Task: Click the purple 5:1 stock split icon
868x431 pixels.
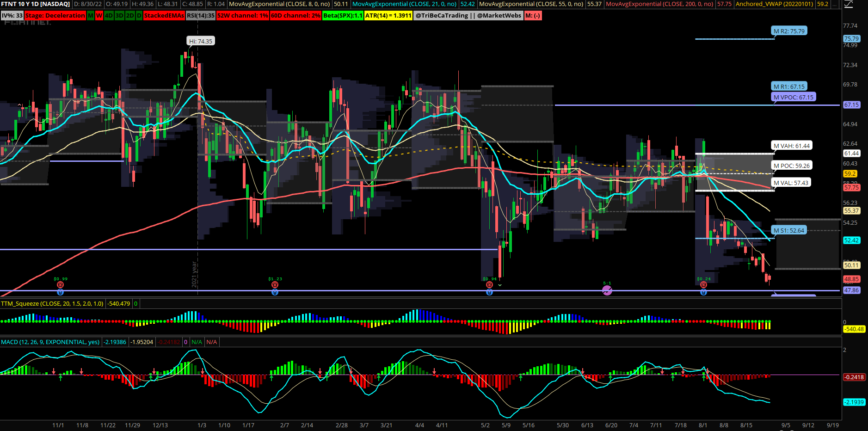Action: [x=607, y=290]
